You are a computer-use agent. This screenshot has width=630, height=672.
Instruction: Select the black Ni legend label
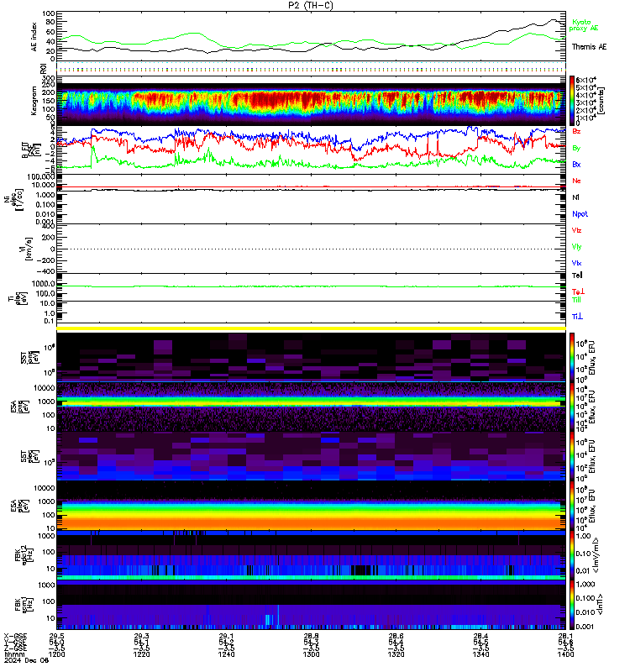pos(575,197)
